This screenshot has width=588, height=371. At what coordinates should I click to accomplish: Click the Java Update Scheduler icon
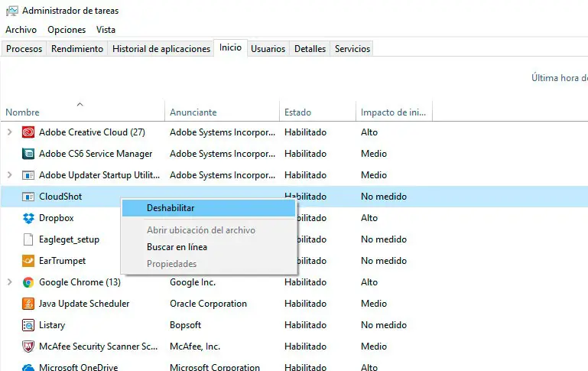pos(28,304)
